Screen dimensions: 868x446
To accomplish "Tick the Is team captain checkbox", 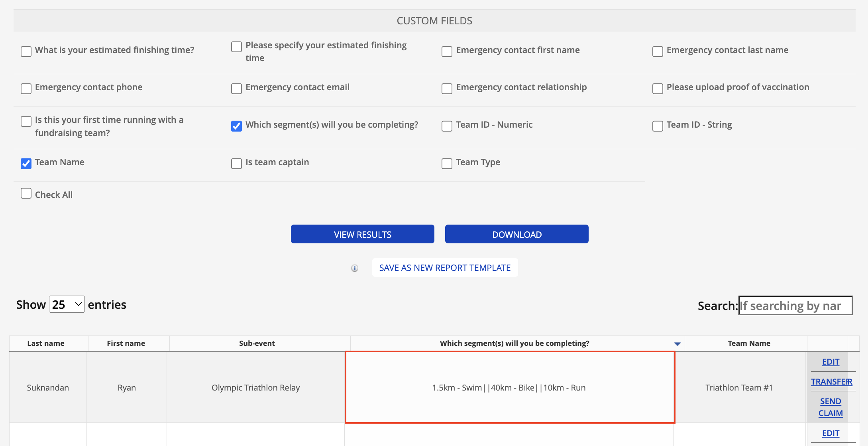I will point(236,164).
